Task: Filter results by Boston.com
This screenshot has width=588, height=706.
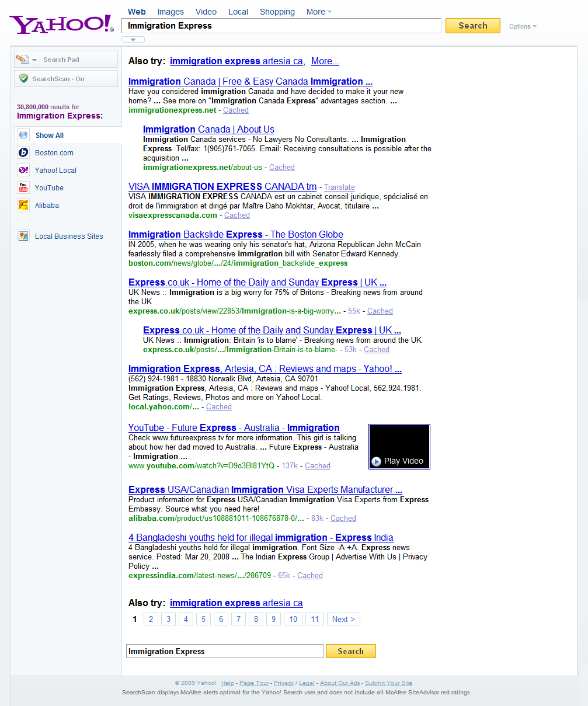Action: pyautogui.click(x=54, y=153)
